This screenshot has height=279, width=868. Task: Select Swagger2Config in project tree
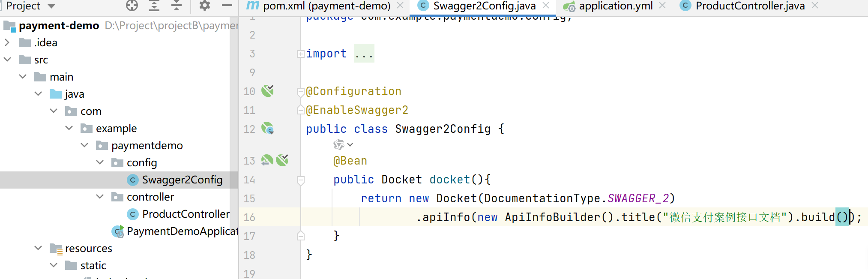point(119,180)
